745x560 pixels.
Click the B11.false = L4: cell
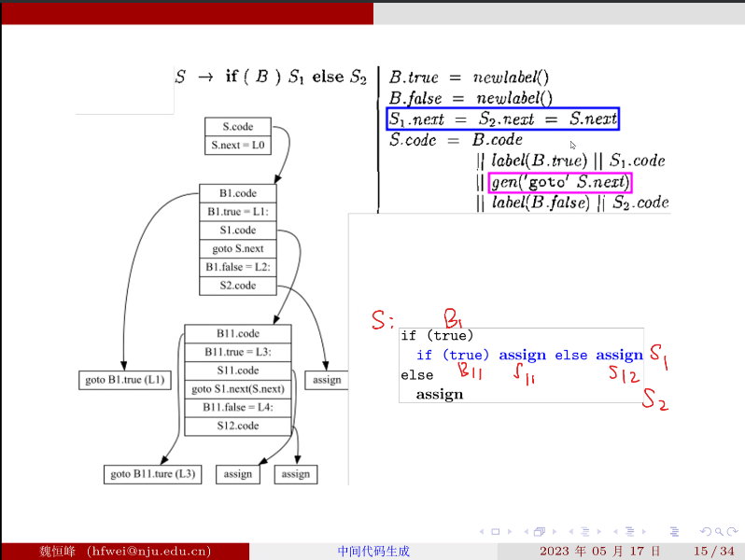point(238,408)
